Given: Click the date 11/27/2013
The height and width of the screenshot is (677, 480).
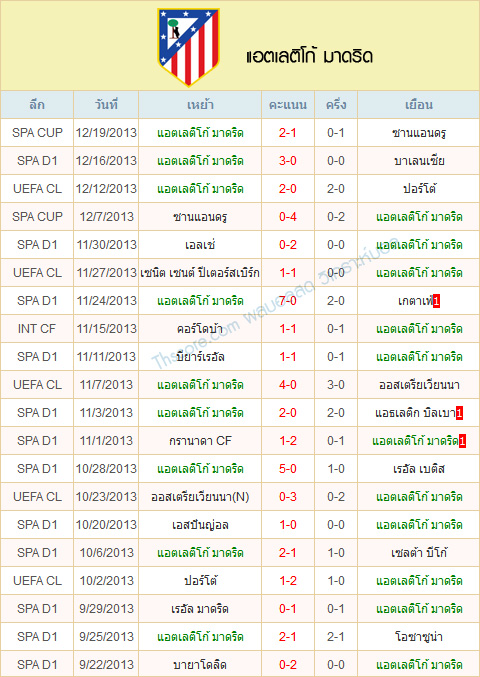Looking at the screenshot, I should (106, 273).
